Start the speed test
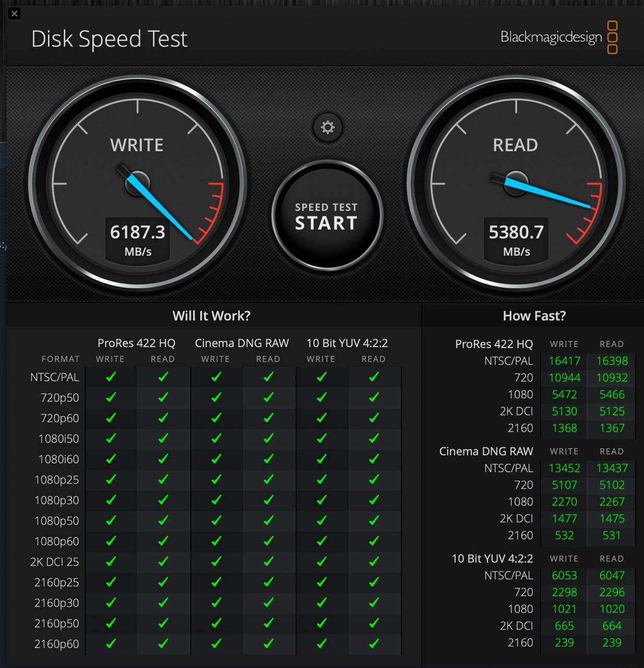This screenshot has width=644, height=668. pos(327,216)
